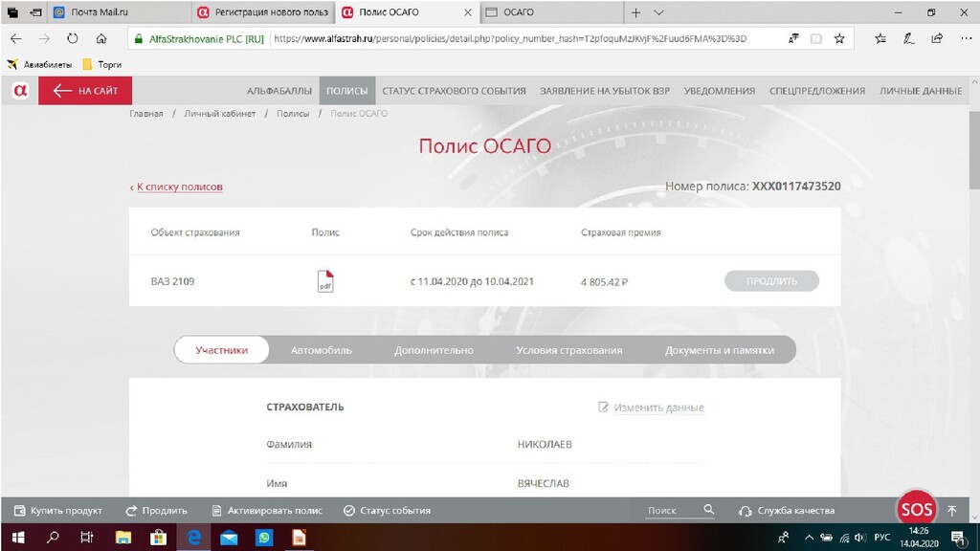
Task: Open Торги bookmarks folder
Action: click(x=101, y=64)
